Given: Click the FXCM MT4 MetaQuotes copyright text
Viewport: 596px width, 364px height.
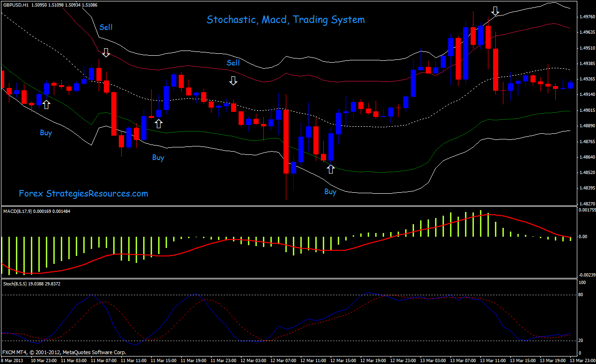Looking at the screenshot, I should (64, 352).
